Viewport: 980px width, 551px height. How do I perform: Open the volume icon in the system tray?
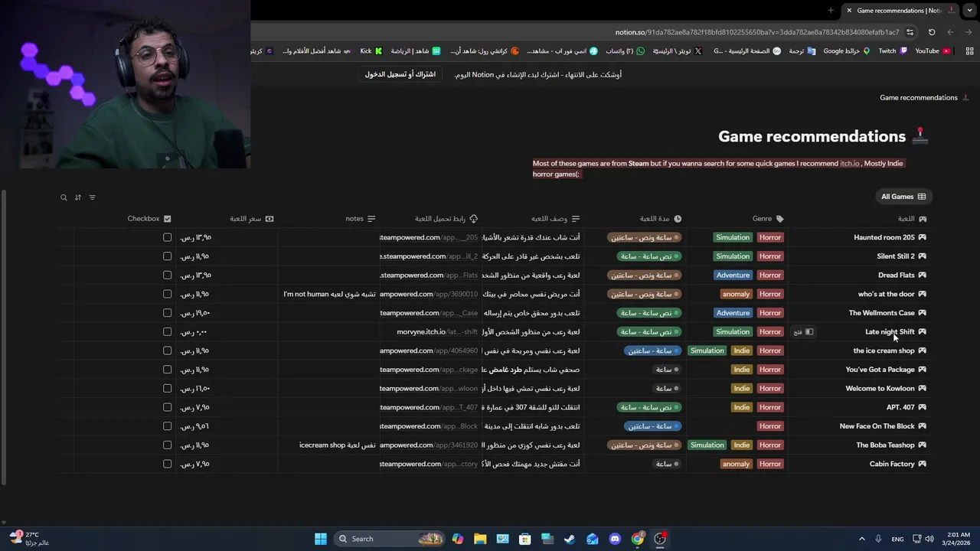tap(929, 539)
